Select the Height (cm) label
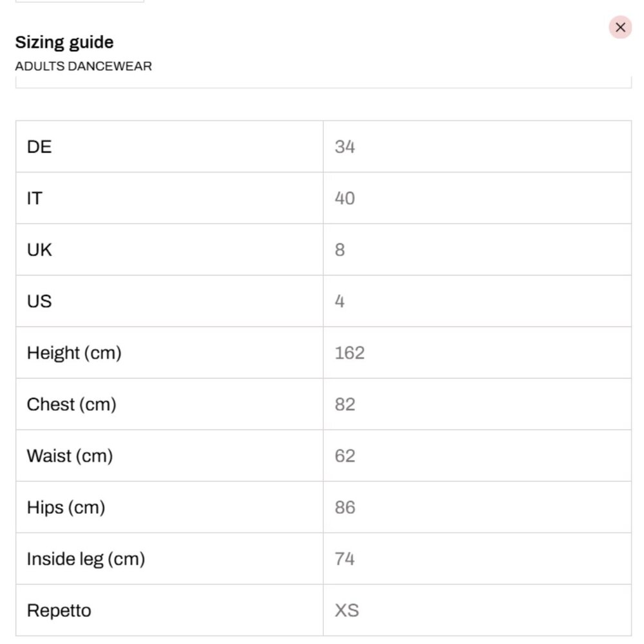Image resolution: width=644 pixels, height=644 pixels. 74,353
